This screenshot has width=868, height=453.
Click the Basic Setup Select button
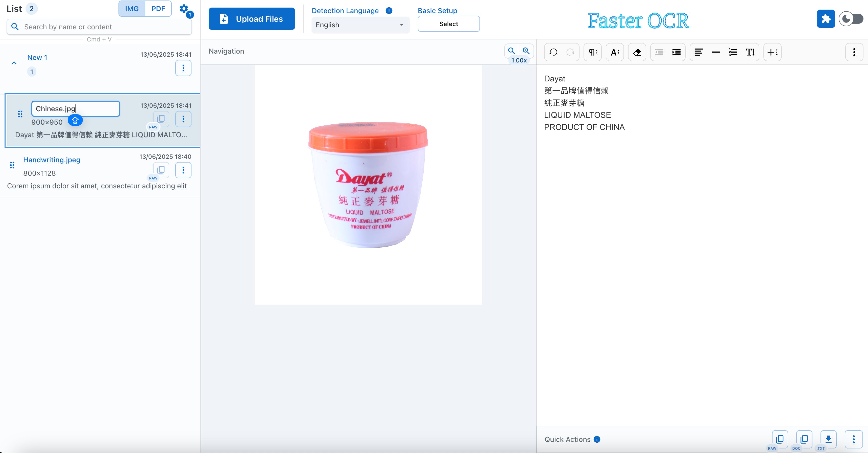(448, 24)
